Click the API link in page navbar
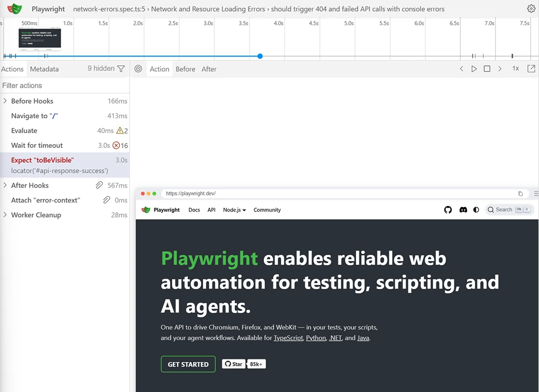This screenshot has width=539, height=392. pyautogui.click(x=212, y=210)
